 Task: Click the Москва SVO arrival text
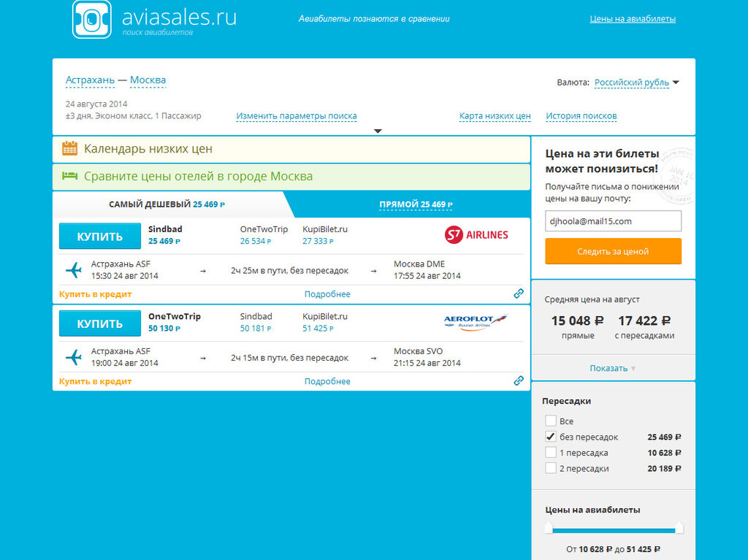419,351
